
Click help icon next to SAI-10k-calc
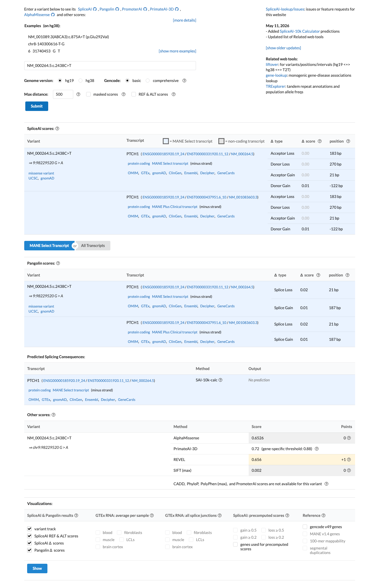220,380
